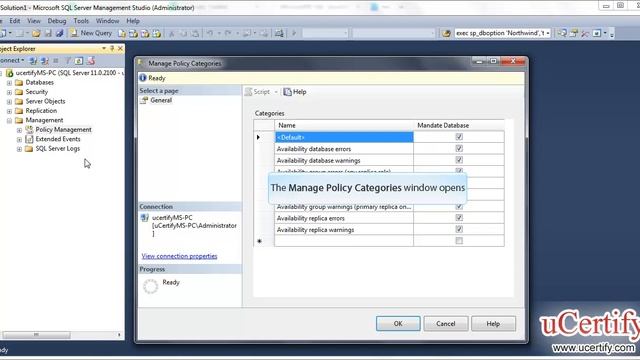The height and width of the screenshot is (360, 640).
Task: Collapse the Management tree node
Action: (x=9, y=120)
